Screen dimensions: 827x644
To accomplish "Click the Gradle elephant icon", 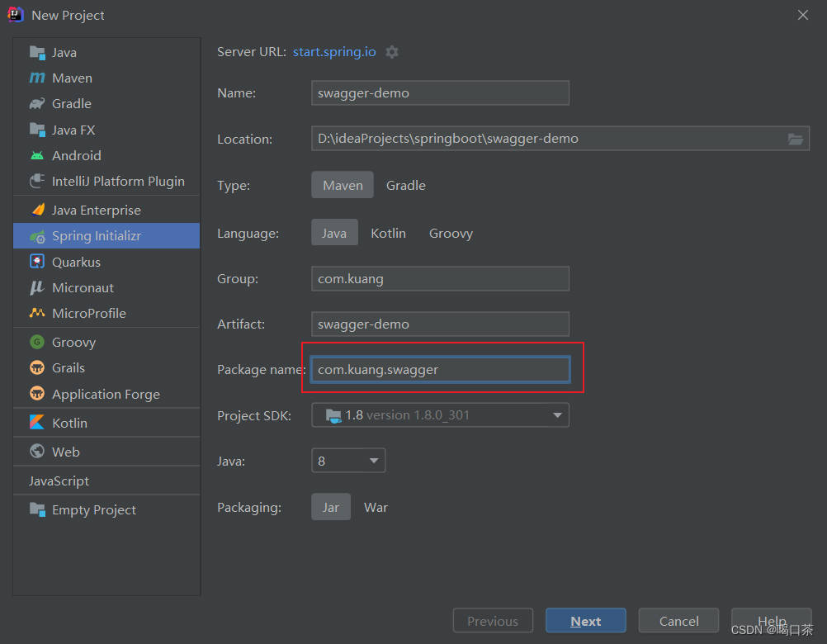I will tap(37, 104).
